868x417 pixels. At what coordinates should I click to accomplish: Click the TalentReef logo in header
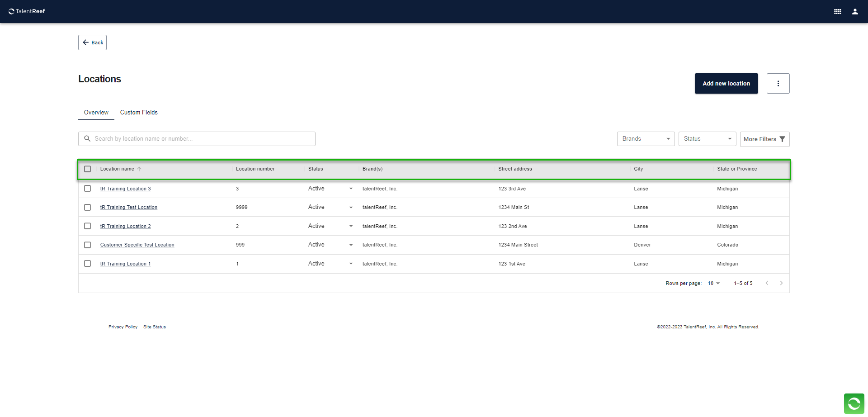(x=27, y=11)
